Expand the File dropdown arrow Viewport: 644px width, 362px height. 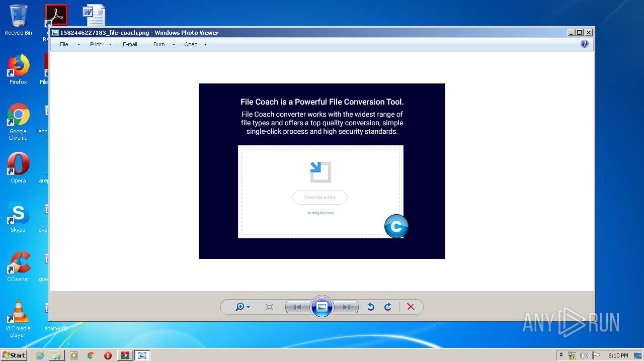[x=78, y=44]
